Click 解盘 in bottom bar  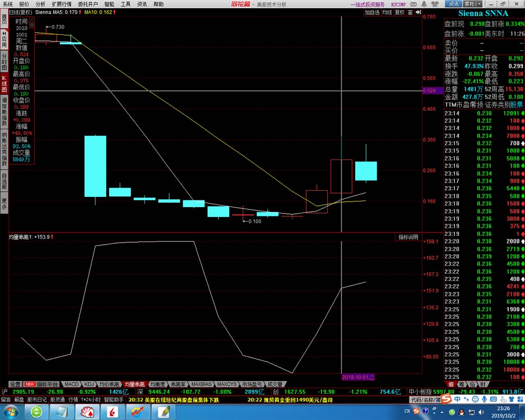coord(19,399)
